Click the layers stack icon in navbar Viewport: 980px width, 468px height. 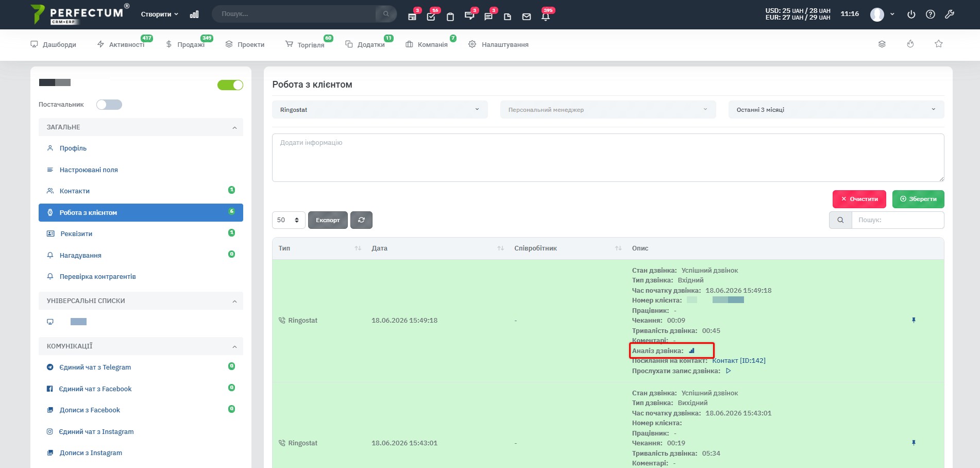click(882, 44)
